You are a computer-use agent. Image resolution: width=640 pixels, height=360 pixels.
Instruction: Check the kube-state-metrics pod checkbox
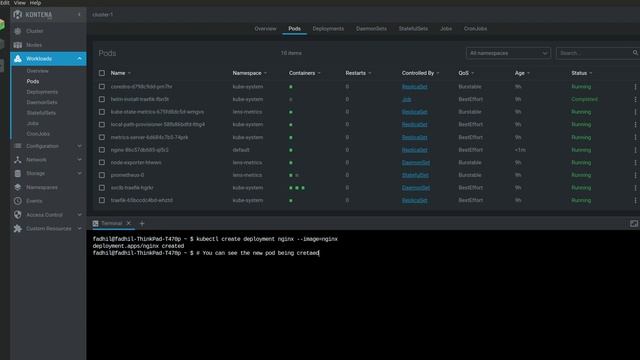[102, 112]
